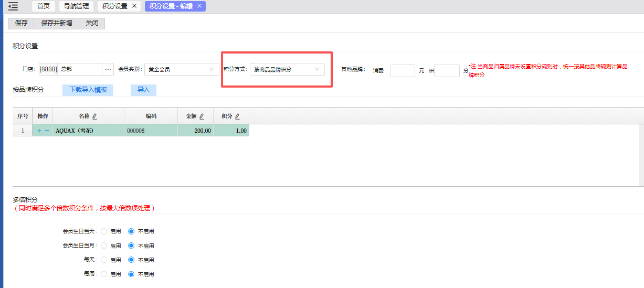This screenshot has width=644, height=288.
Task: Select 不启用 for 会员生日当月
Action: pos(131,246)
